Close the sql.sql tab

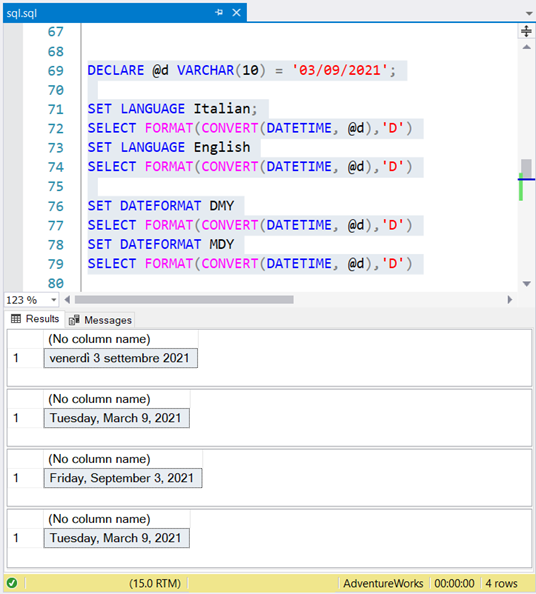tap(236, 13)
